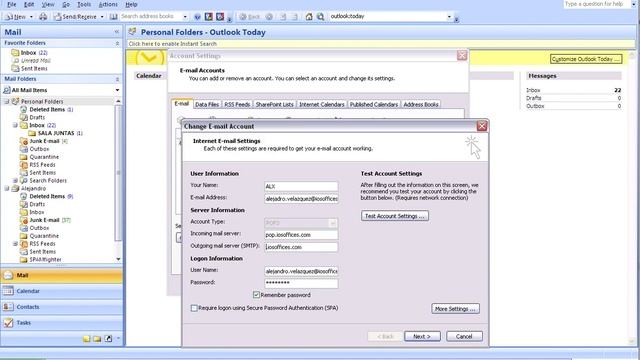Click Drafts link under Messages
Viewport: 640px width, 360px height.
(x=534, y=98)
